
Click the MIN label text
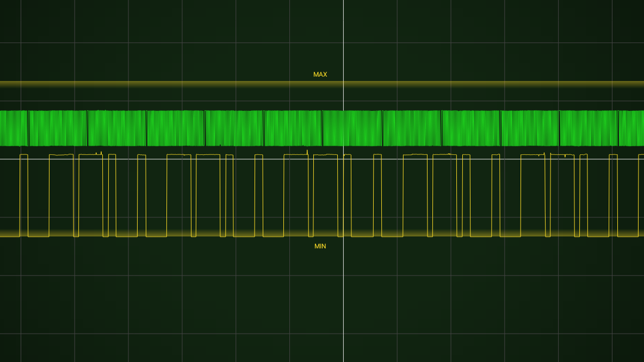click(x=320, y=246)
